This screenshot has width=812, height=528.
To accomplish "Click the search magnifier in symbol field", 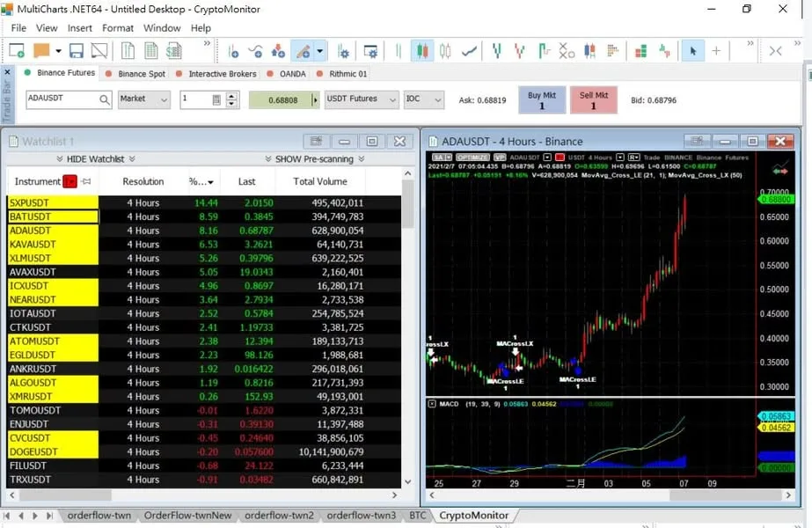I will click(105, 99).
